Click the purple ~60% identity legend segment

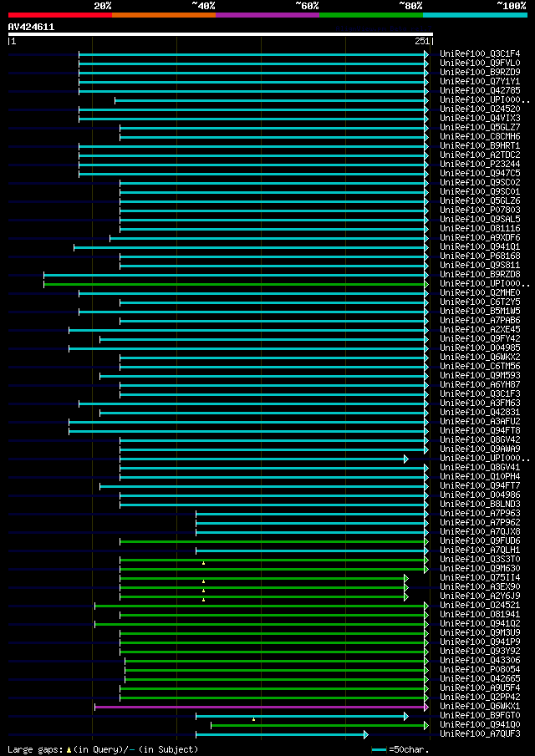coord(267,15)
